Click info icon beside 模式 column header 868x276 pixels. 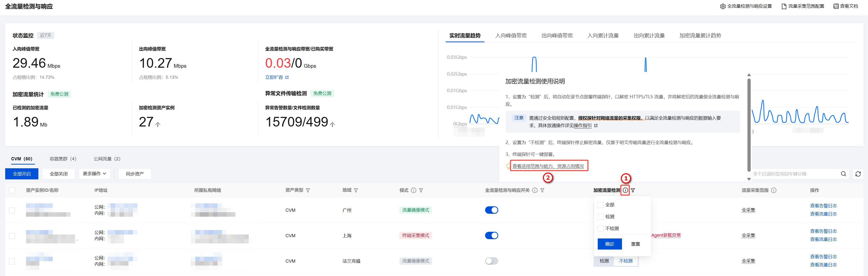(x=413, y=190)
